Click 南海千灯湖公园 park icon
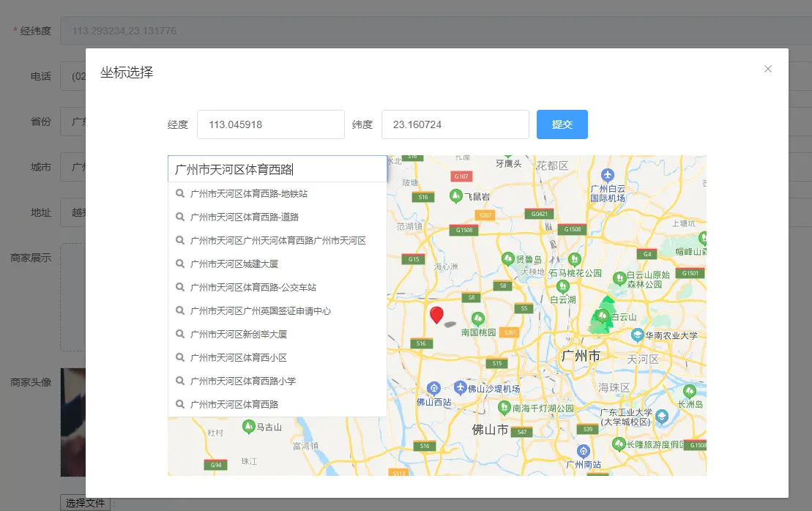 pos(504,408)
